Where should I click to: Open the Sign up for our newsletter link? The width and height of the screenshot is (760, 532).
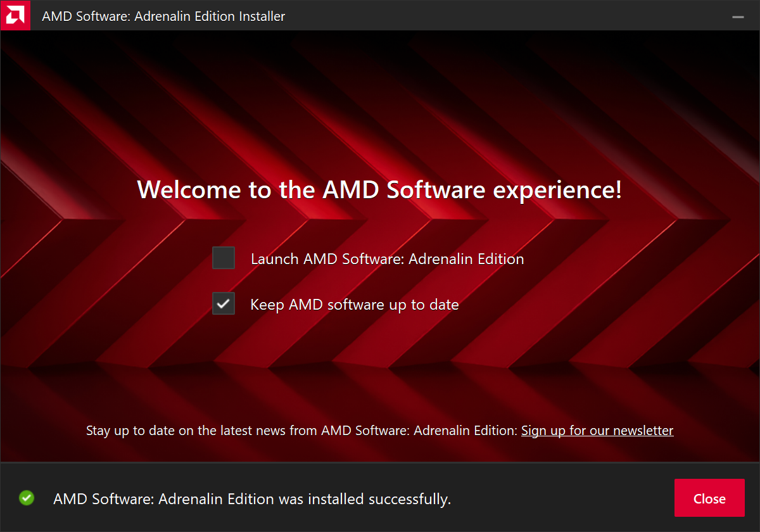(x=597, y=430)
